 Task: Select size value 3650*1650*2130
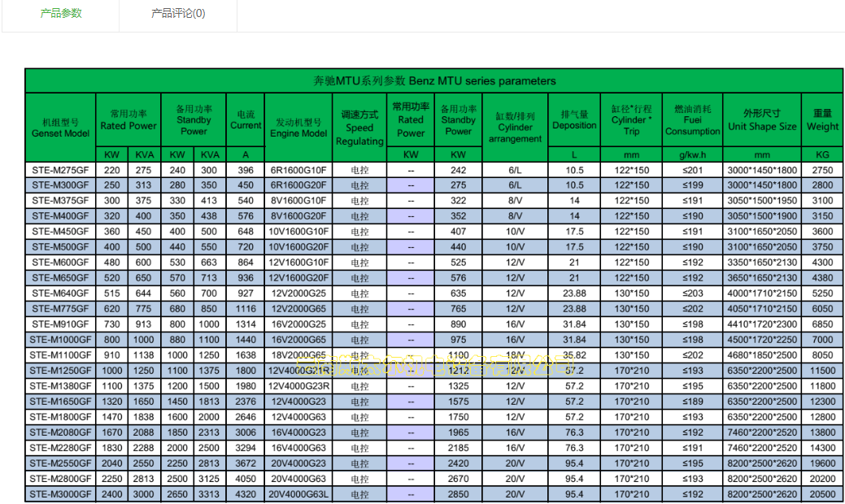762,278
